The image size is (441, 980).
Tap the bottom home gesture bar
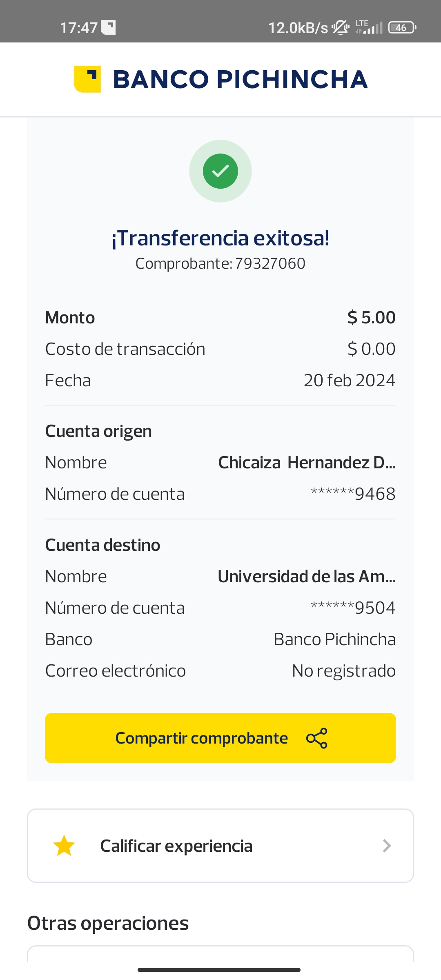tap(219, 970)
